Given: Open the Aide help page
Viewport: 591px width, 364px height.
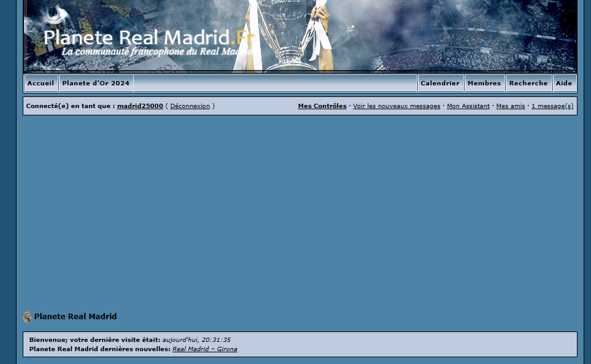Looking at the screenshot, I should coord(564,83).
